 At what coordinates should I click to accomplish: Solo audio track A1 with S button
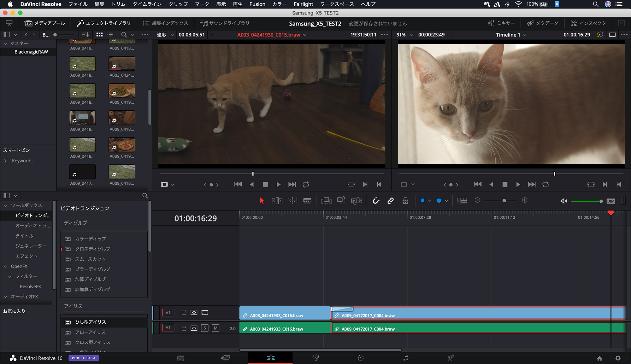tap(204, 328)
